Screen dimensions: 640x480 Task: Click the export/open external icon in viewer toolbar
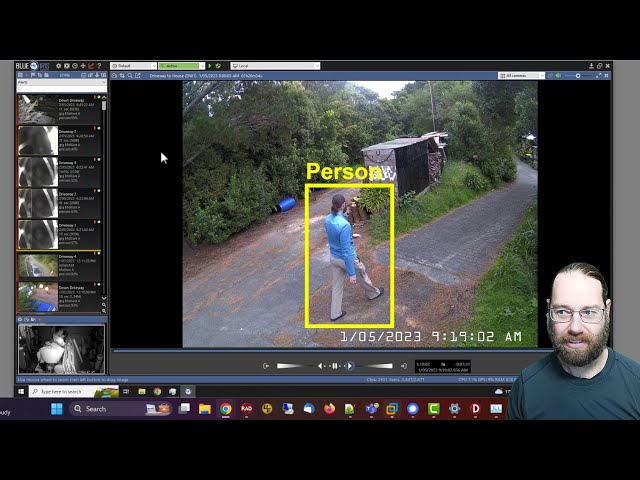tap(138, 76)
